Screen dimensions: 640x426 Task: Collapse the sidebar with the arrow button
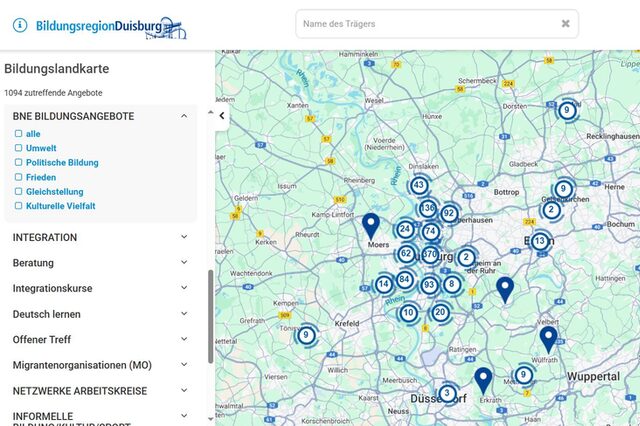222,116
